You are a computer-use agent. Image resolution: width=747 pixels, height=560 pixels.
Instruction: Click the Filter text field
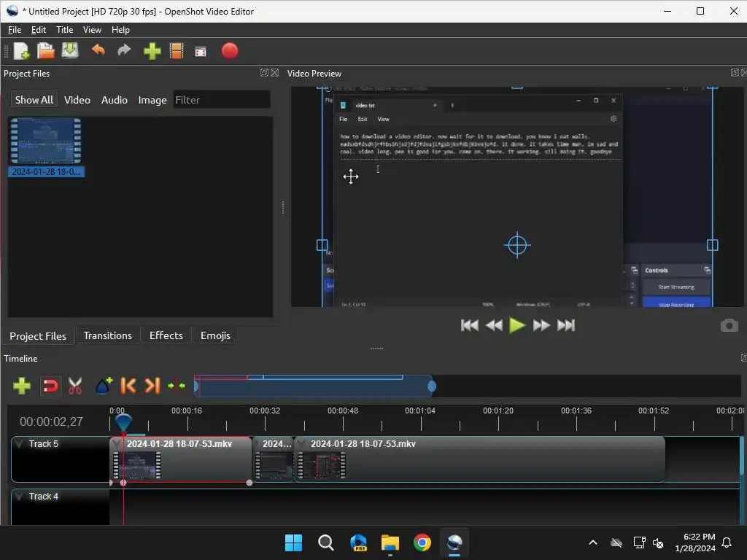[222, 100]
